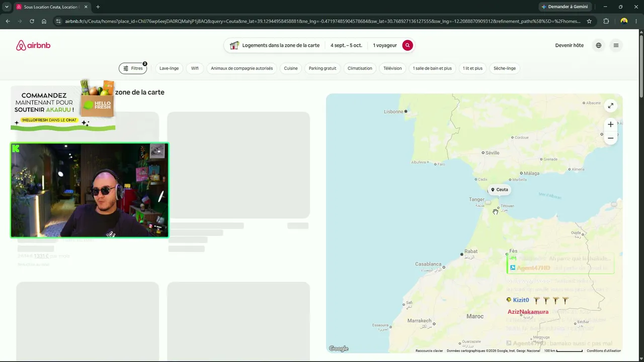Close the Sous Location Ceuta tab
Viewport: 644px width, 362px height.
86,7
